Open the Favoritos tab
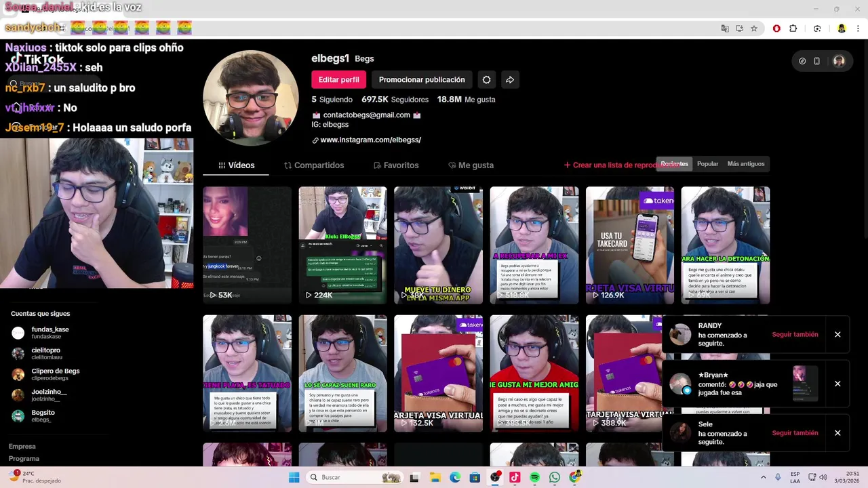The image size is (868, 488). click(396, 165)
